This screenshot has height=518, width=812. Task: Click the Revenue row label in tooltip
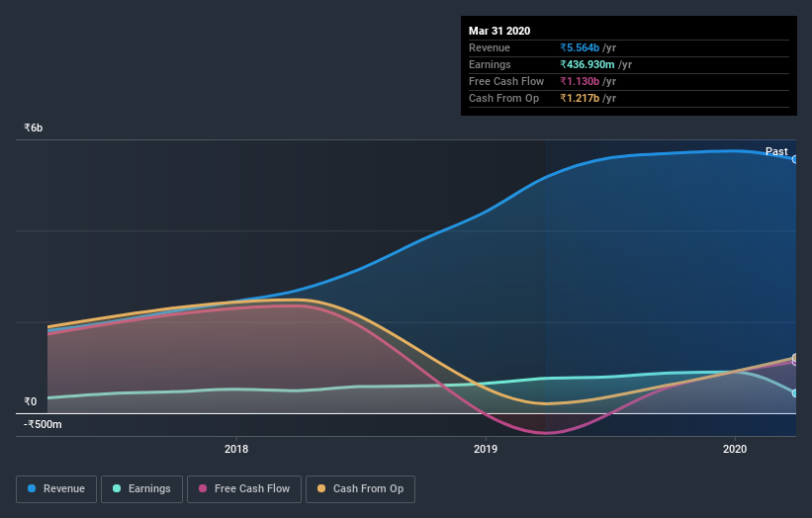coord(490,47)
